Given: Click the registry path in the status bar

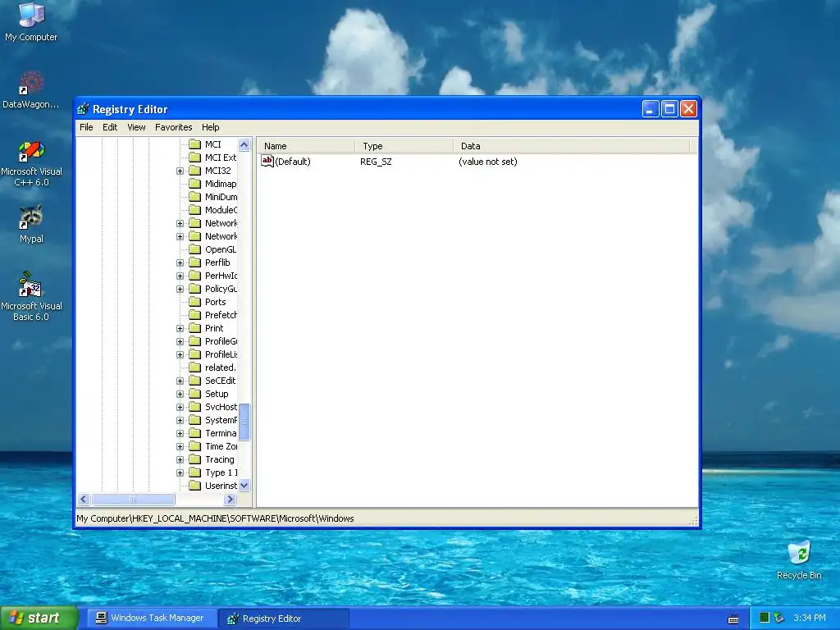Looking at the screenshot, I should coord(216,518).
